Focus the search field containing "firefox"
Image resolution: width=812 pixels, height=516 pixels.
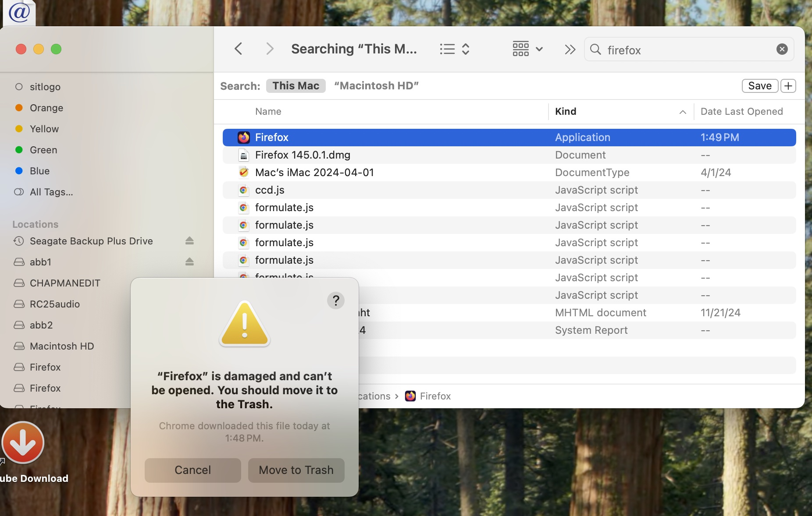point(688,49)
